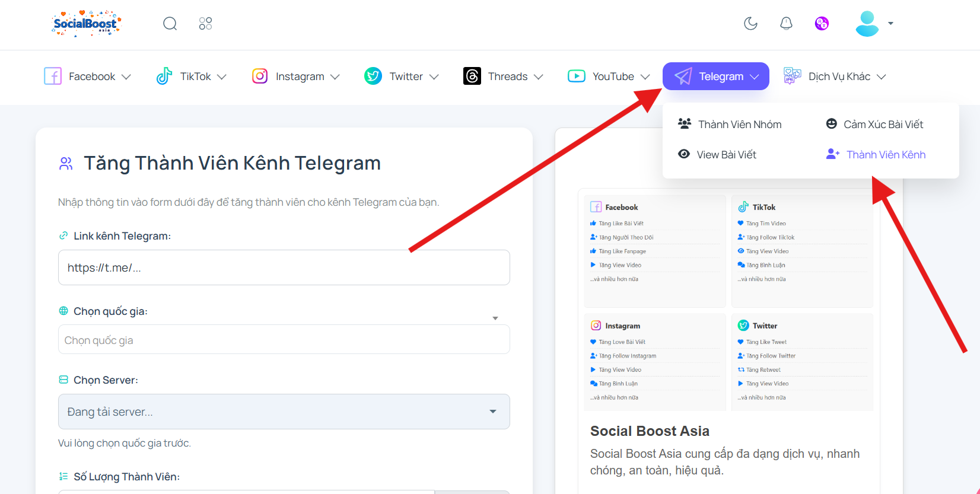Viewport: 980px width, 494px height.
Task: Click the YouTube play icon
Action: point(577,76)
